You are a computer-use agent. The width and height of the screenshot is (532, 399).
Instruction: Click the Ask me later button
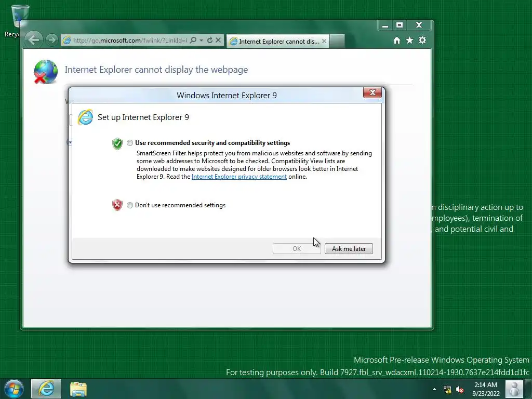tap(349, 249)
